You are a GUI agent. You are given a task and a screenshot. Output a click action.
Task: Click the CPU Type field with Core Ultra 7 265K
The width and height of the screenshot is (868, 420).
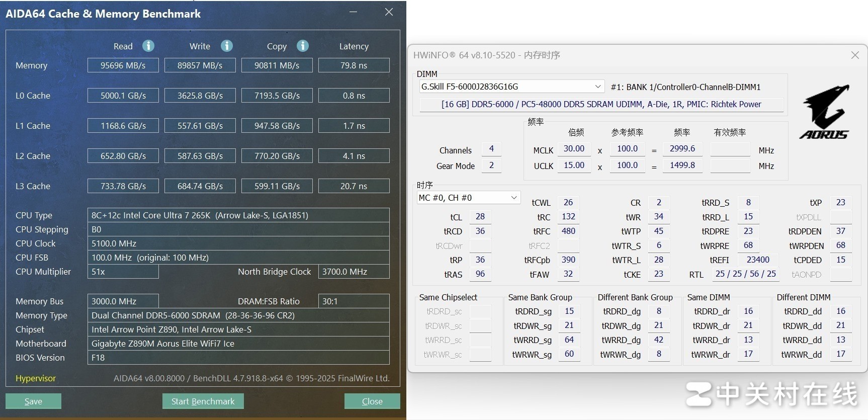238,215
